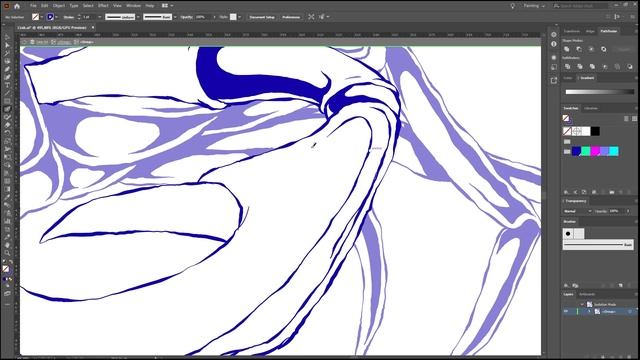Select the Hand tool
The image size is (640, 360).
(x=7, y=245)
